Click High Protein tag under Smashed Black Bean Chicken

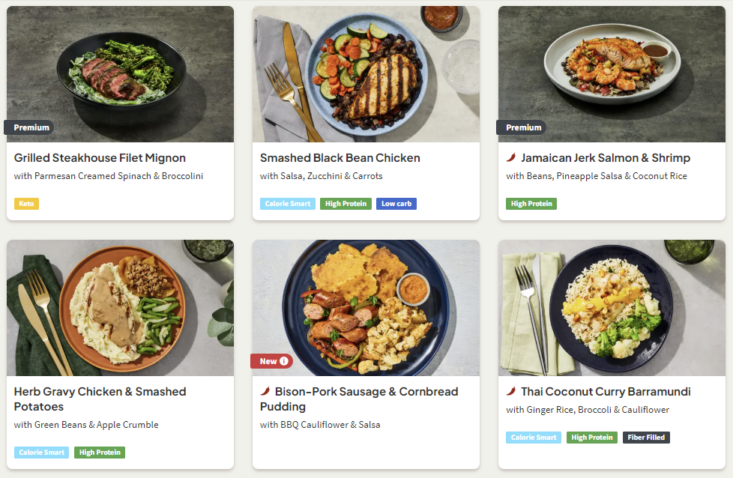pyautogui.click(x=345, y=204)
